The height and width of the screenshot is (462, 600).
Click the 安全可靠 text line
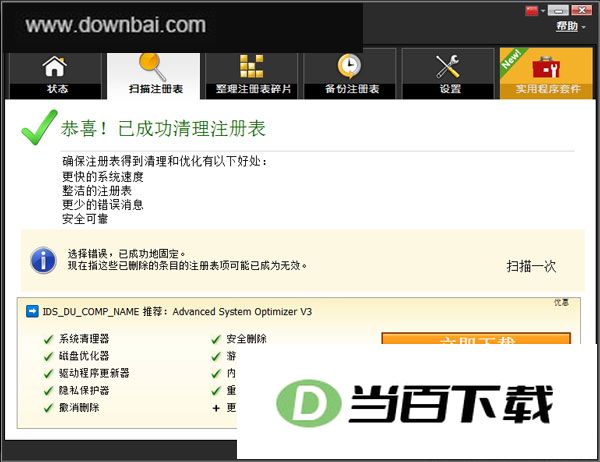point(85,219)
